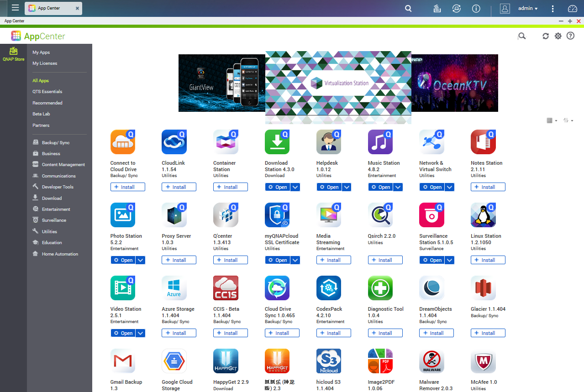Image resolution: width=584 pixels, height=392 pixels.
Task: Install the Linux Station app
Action: [x=488, y=260]
